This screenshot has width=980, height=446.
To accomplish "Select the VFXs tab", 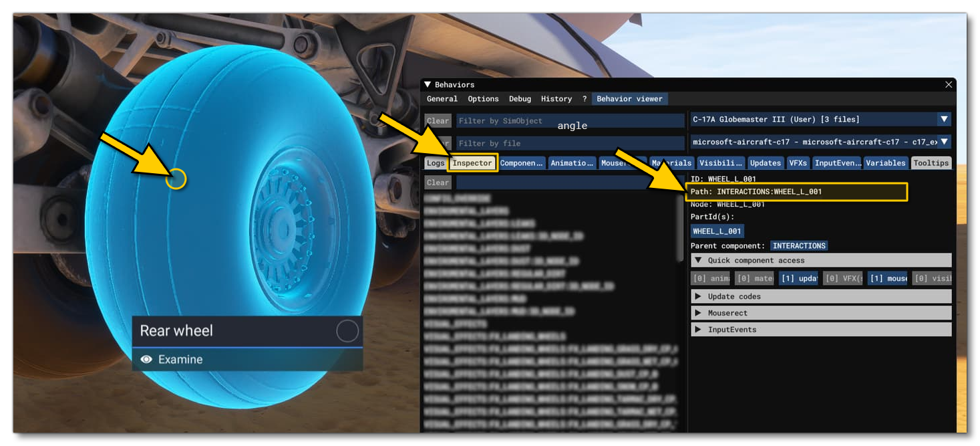I will [x=798, y=162].
